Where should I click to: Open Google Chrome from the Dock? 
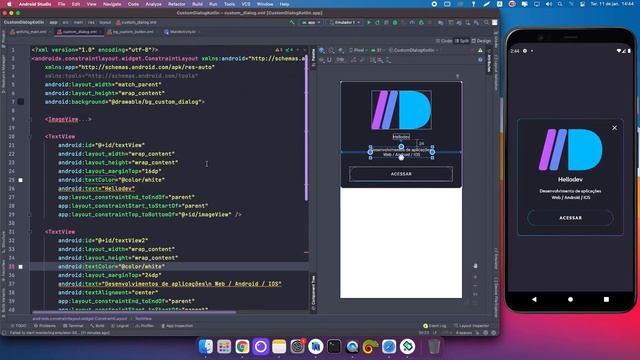click(x=242, y=347)
